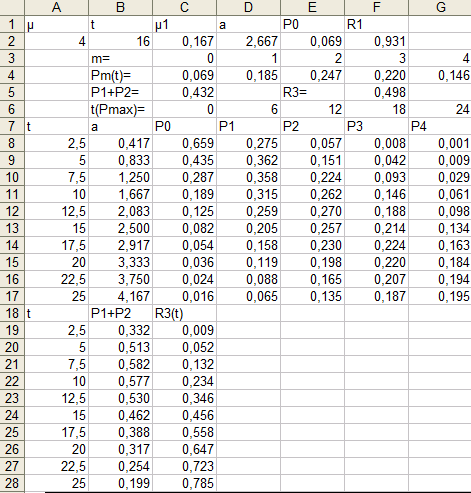Click cell B19 with value 0,332
The image size is (471, 493).
pos(120,330)
